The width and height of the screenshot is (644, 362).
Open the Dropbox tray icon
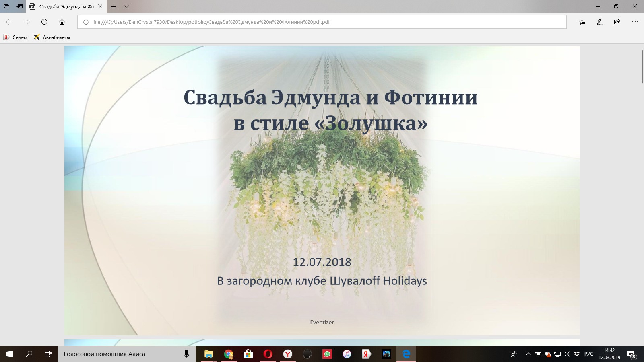click(x=577, y=354)
